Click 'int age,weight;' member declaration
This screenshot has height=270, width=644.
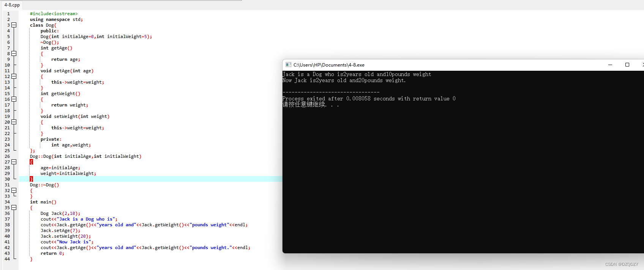71,145
